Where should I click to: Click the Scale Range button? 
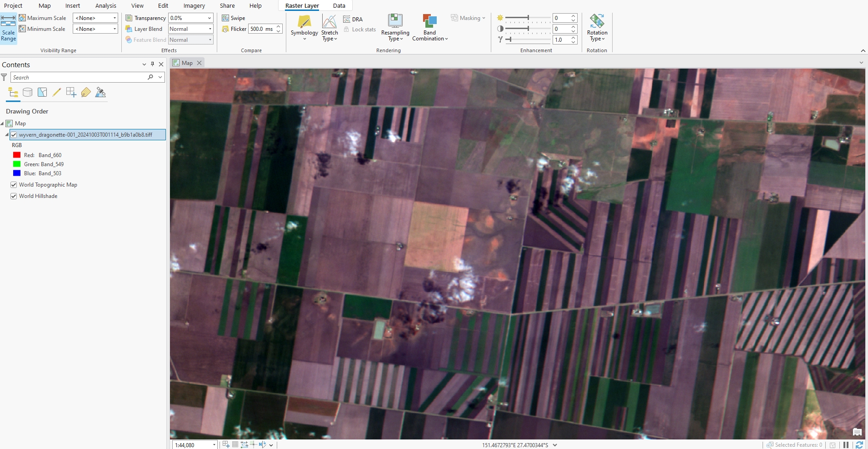coord(8,28)
